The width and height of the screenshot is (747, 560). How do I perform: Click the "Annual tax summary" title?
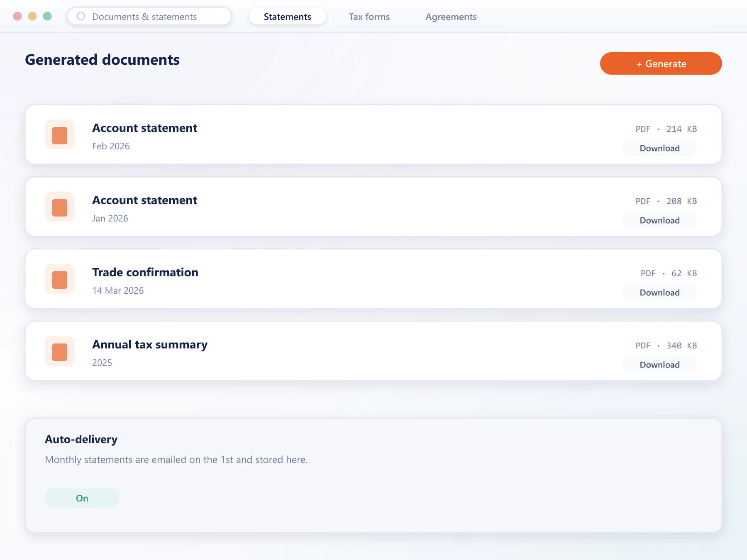pos(150,345)
